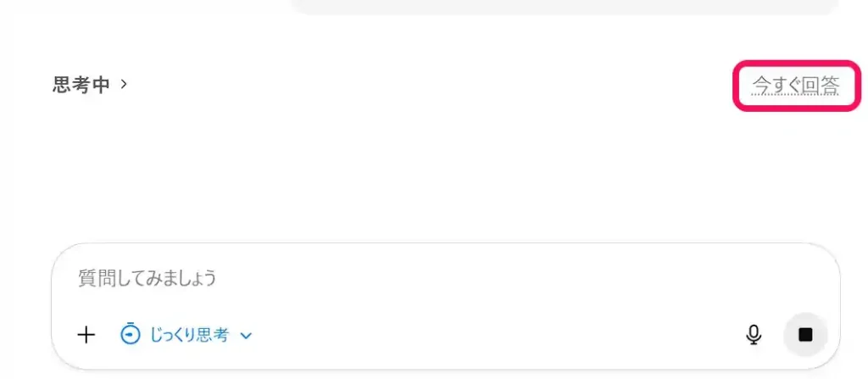This screenshot has width=868, height=379.
Task: Click the right arrow icon next to 思考中
Action: pyautogui.click(x=124, y=84)
